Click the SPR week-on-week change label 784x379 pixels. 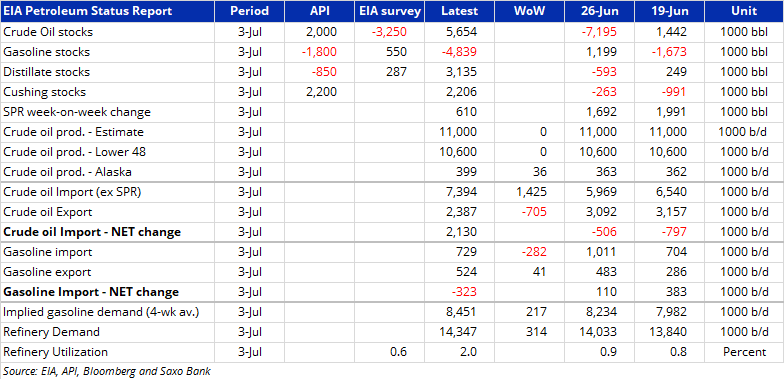[x=77, y=112]
